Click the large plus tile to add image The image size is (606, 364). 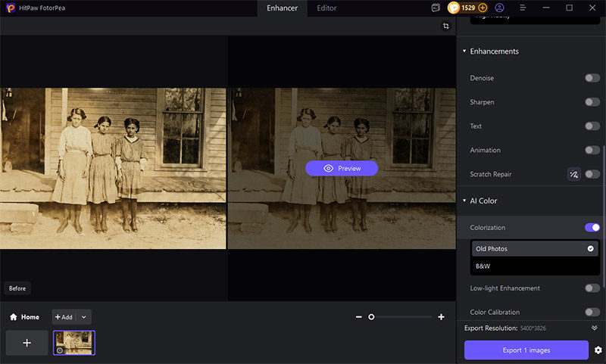(x=27, y=343)
